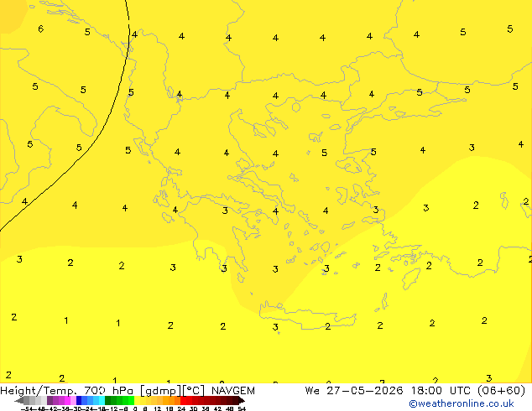This screenshot has width=532, height=411.
Task: Open the weatheronline.co.uk copyright link
Action: (462, 403)
